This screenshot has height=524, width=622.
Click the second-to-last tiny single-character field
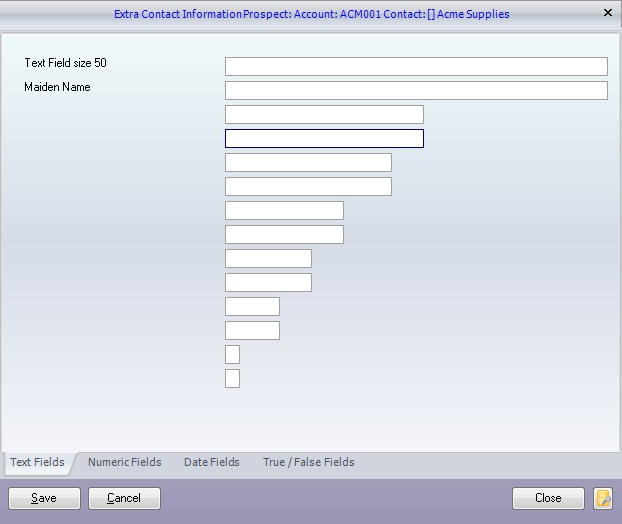click(232, 355)
